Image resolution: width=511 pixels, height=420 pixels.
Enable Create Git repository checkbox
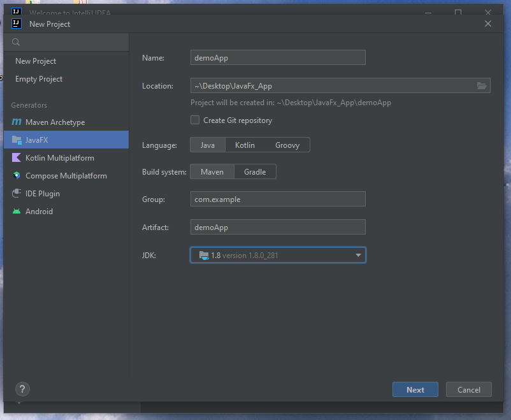click(195, 120)
